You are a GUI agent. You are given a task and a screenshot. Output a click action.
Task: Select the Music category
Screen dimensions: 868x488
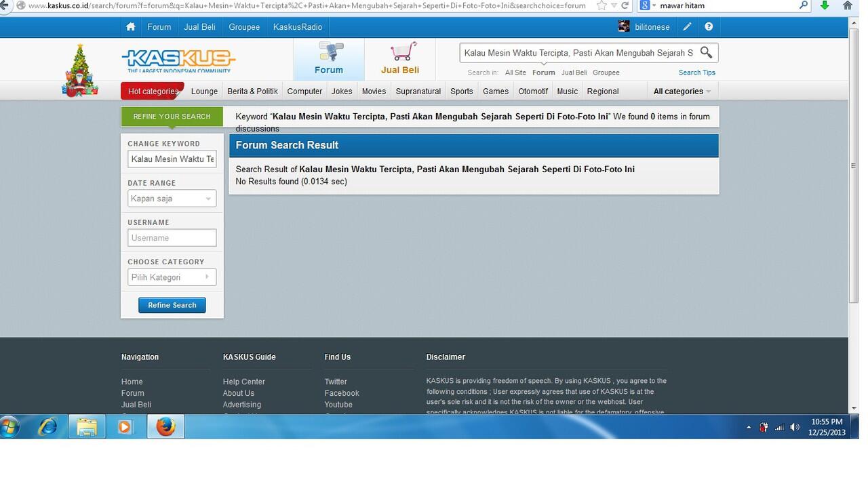pyautogui.click(x=568, y=91)
